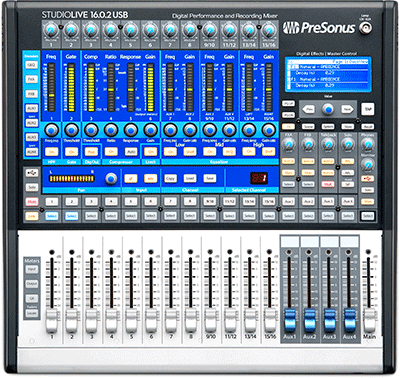The image size is (400, 378).
Task: Click the Pan L/R LED meter
Action: [x=71, y=179]
